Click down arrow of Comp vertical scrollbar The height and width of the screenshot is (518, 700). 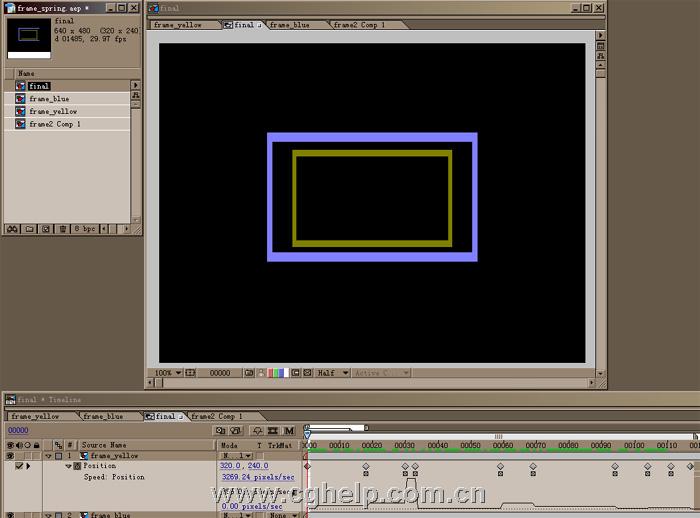click(600, 373)
